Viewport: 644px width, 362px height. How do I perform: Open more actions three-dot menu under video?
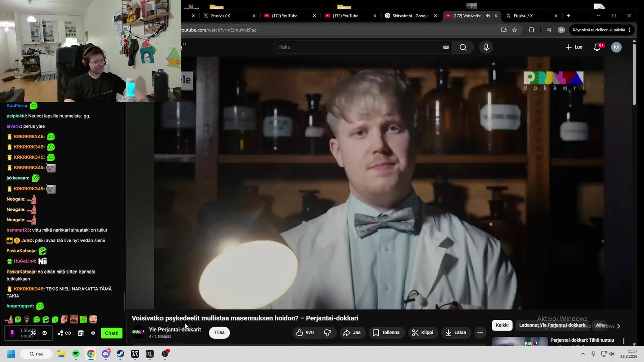pos(480,333)
